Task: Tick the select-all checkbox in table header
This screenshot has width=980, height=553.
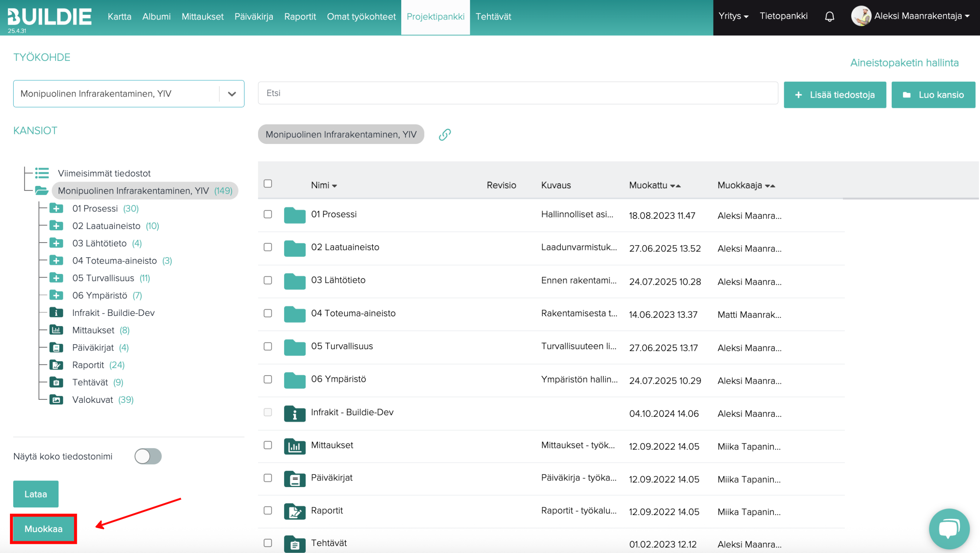Action: click(x=268, y=183)
